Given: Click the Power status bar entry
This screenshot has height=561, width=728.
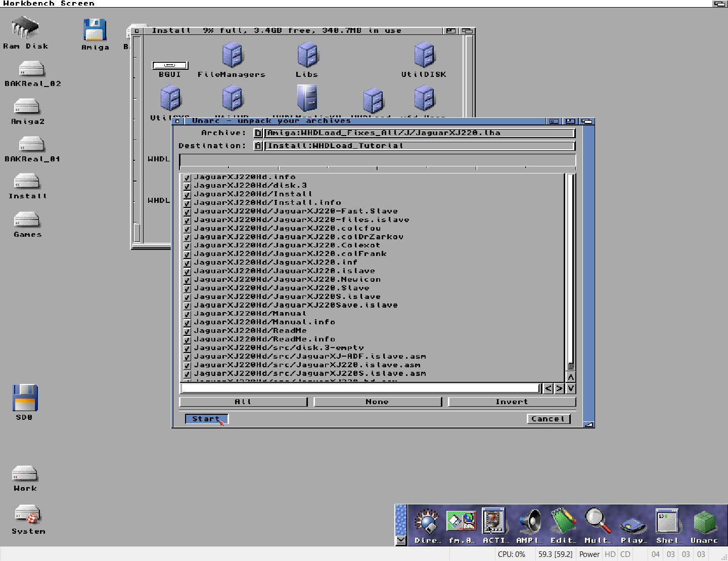Looking at the screenshot, I should [x=589, y=554].
